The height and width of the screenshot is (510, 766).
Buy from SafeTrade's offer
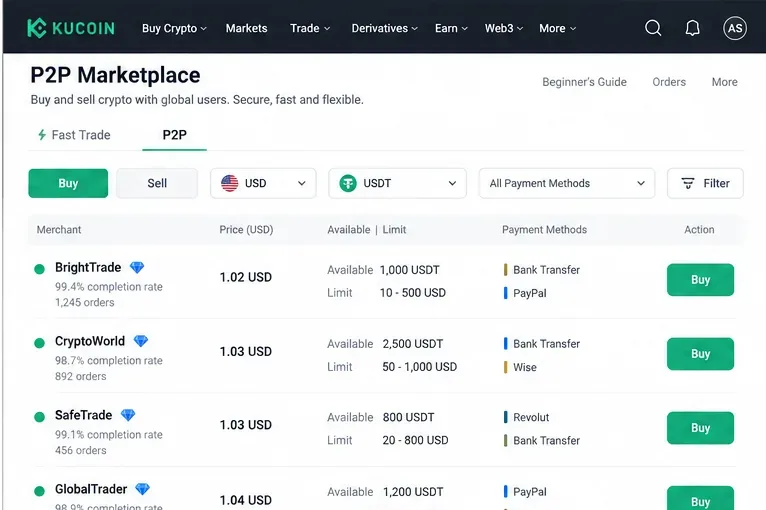700,428
